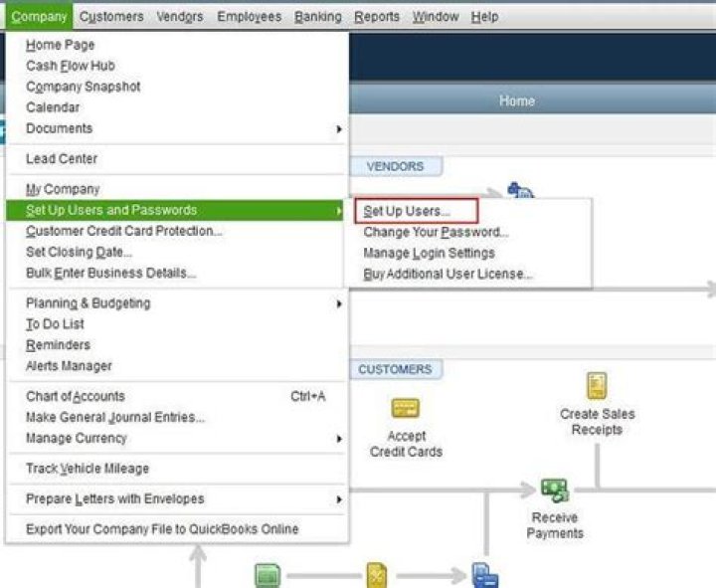Open the Help menu
This screenshot has width=716, height=588.
click(484, 17)
